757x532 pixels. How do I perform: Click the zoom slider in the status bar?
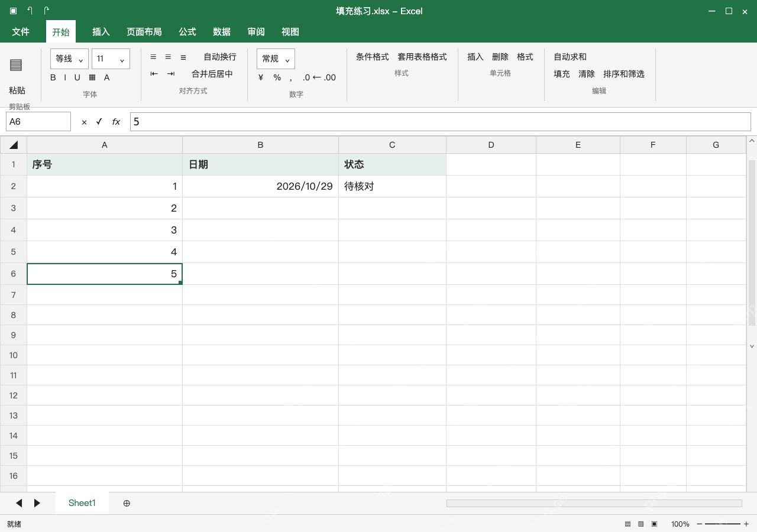coord(723,524)
